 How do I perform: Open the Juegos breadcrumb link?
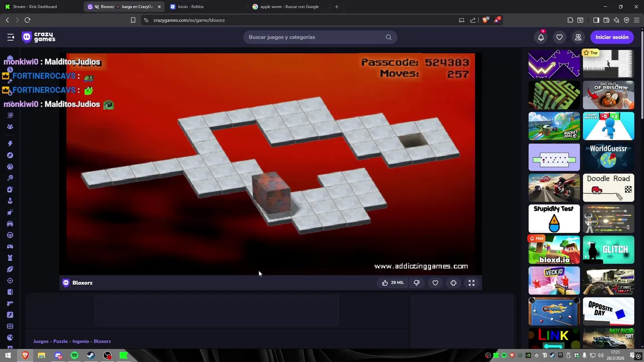[41, 341]
